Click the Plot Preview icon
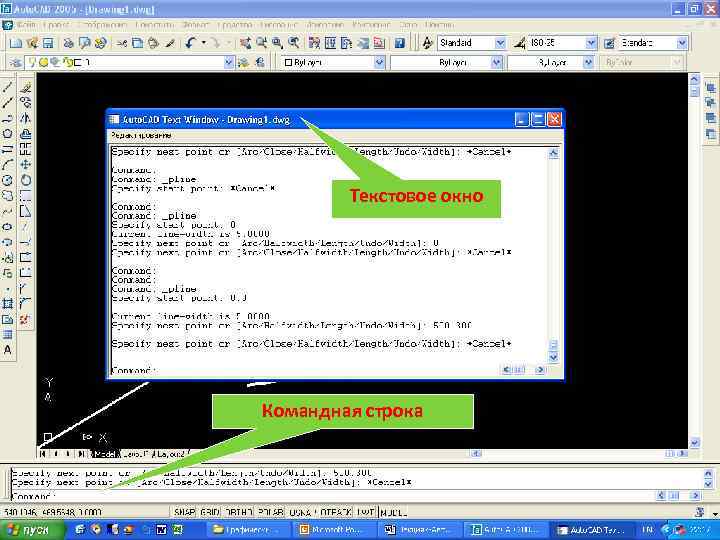 84,43
